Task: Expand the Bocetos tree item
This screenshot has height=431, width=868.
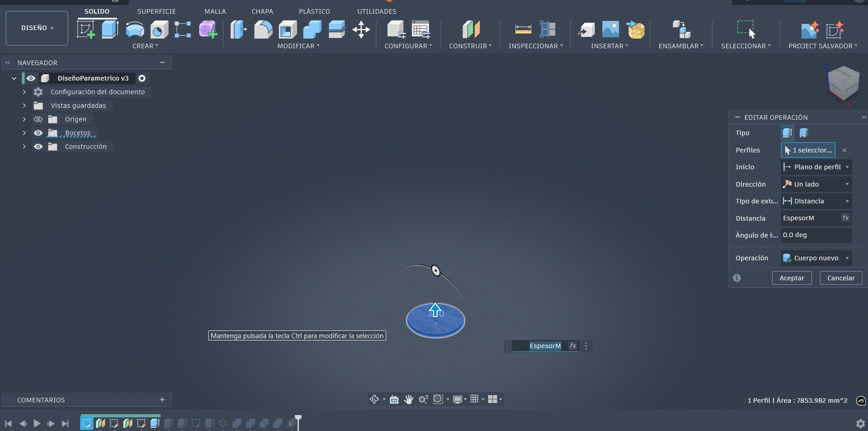Action: [24, 133]
